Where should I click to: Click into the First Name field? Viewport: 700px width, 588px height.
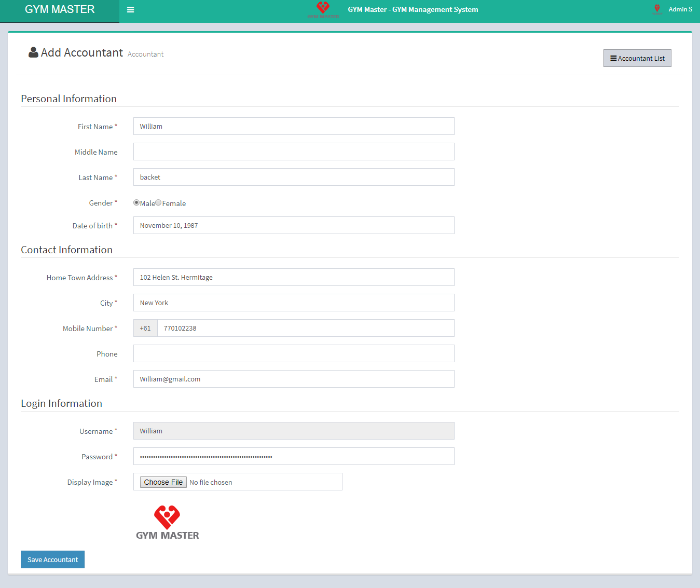[x=294, y=126]
